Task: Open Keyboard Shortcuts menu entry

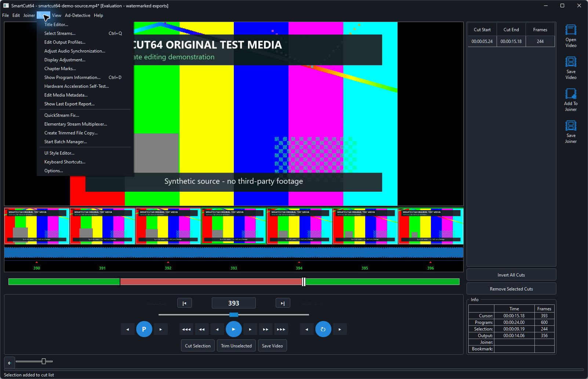Action: 85,162
